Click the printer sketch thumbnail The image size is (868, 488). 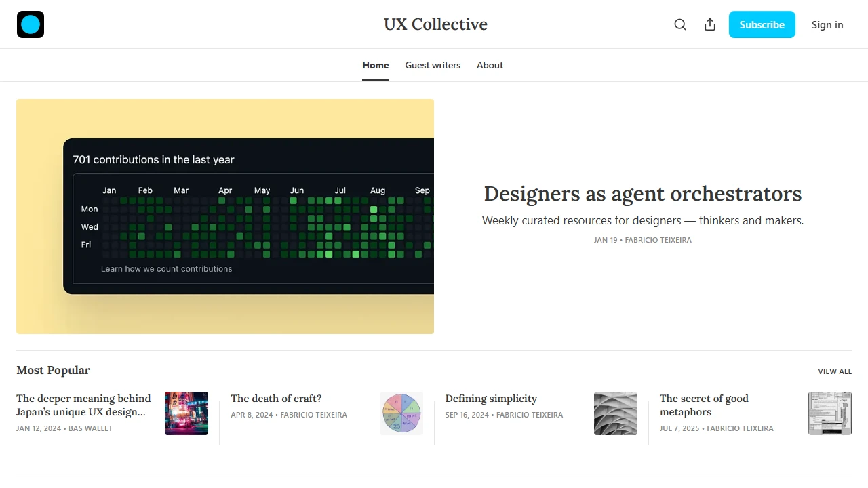point(830,413)
